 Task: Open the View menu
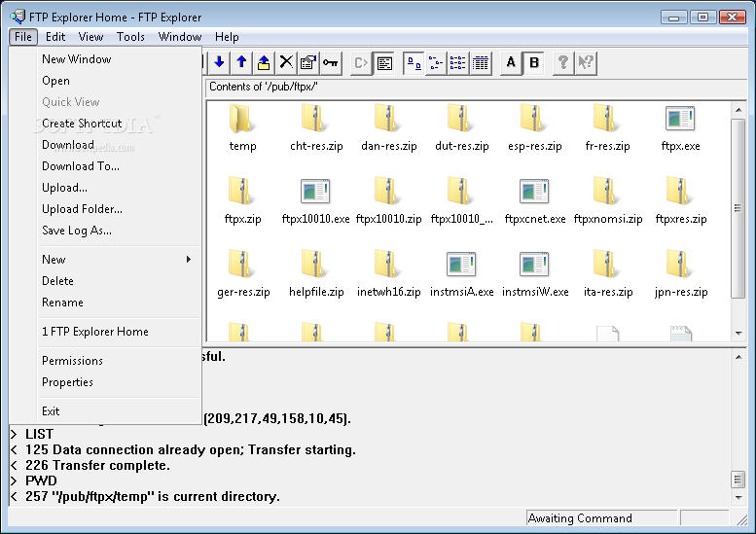click(x=90, y=37)
